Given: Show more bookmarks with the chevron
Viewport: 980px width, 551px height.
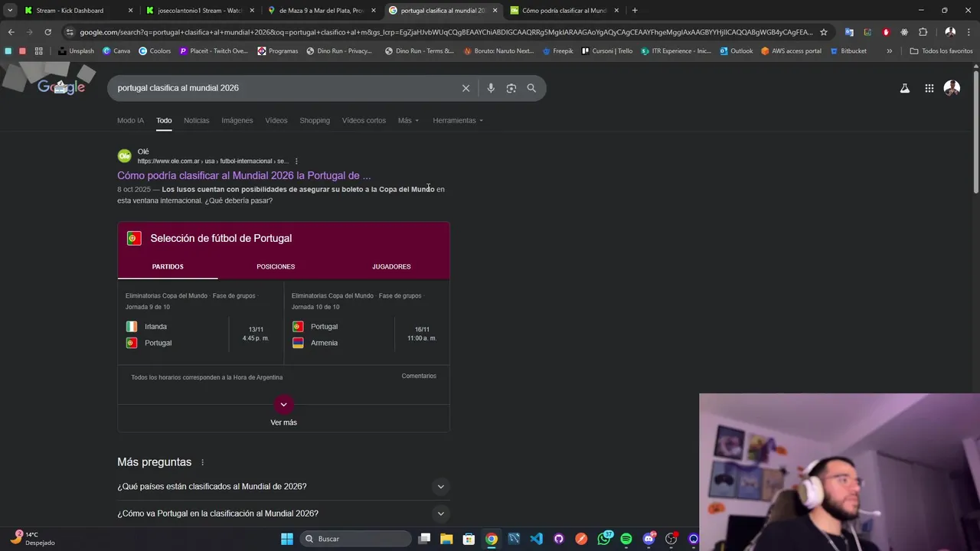Looking at the screenshot, I should (889, 51).
